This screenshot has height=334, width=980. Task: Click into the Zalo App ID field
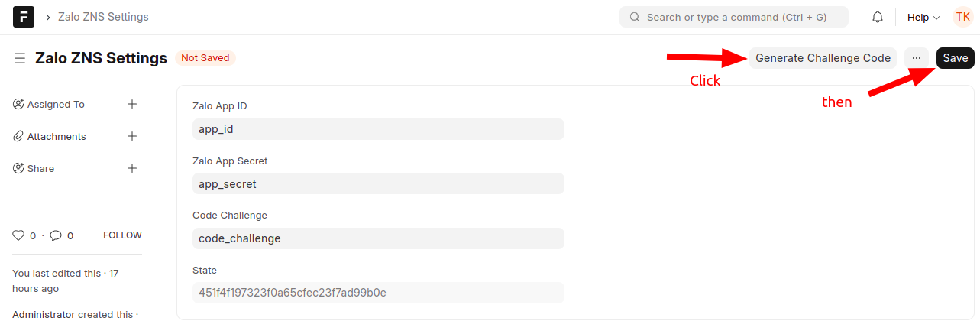coord(378,129)
